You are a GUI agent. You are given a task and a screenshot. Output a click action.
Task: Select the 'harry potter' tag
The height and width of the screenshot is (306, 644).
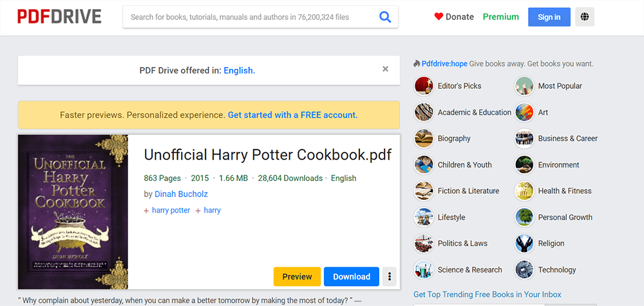(171, 211)
